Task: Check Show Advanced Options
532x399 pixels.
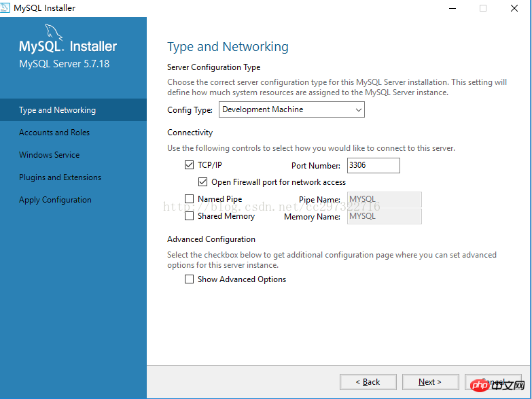Action: pyautogui.click(x=189, y=279)
